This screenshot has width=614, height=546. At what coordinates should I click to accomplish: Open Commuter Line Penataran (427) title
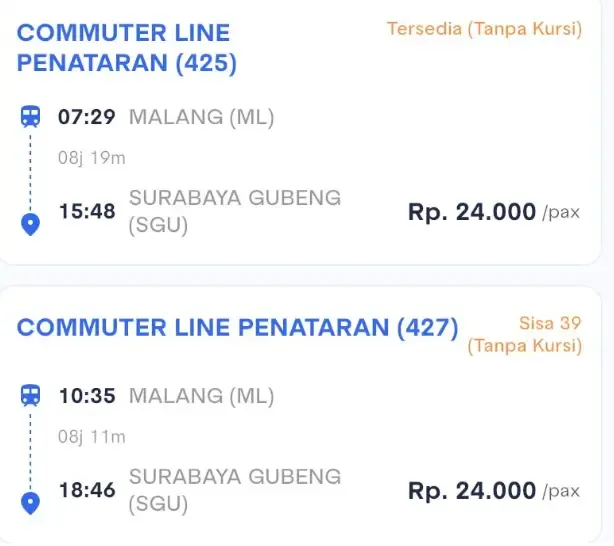(237, 327)
